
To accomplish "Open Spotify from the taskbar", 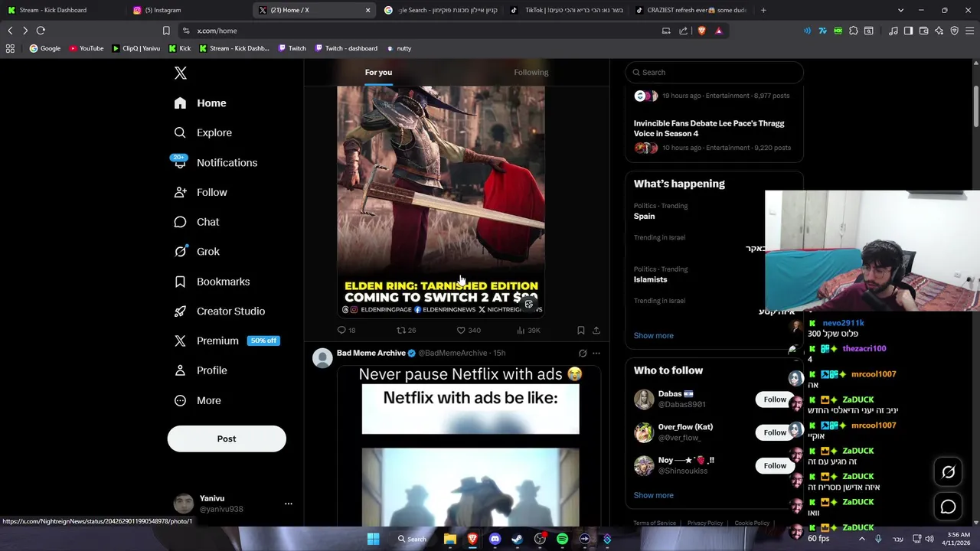I will point(562,539).
